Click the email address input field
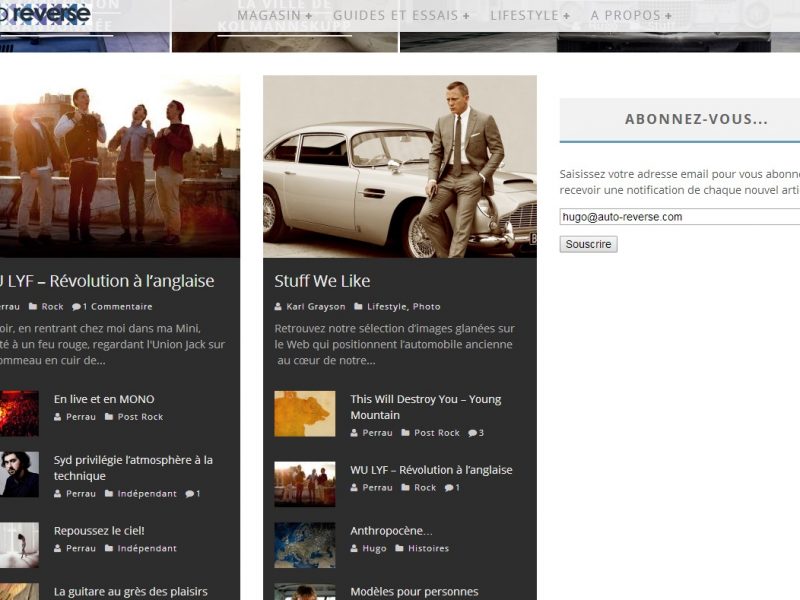This screenshot has height=600, width=800. (680, 217)
